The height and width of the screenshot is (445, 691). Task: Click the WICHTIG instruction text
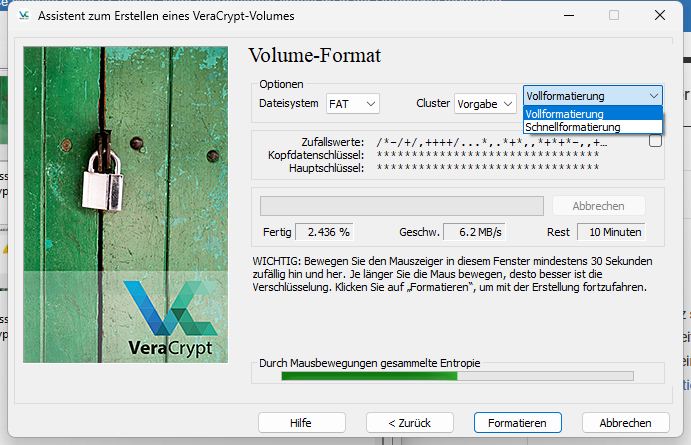(452, 274)
